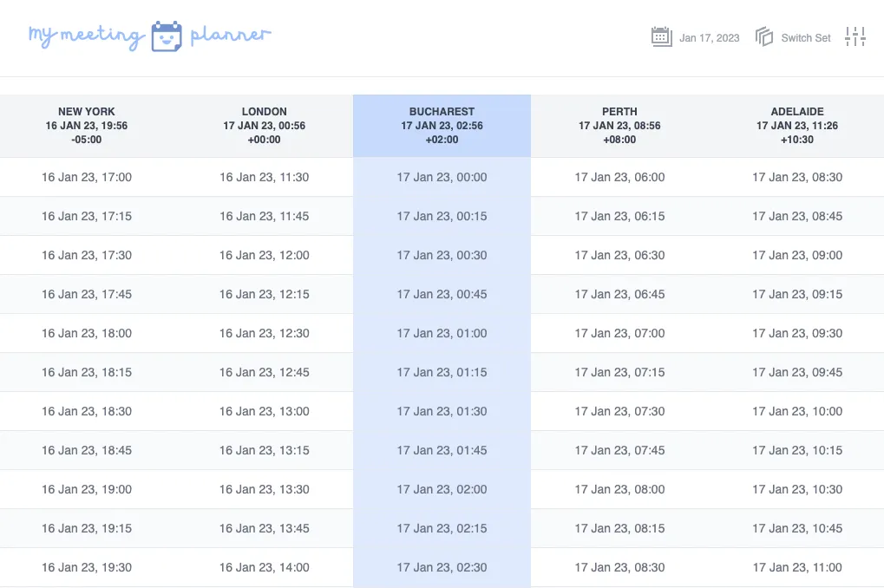Pick the London 13:00 time slot
884x588 pixels.
(x=265, y=412)
